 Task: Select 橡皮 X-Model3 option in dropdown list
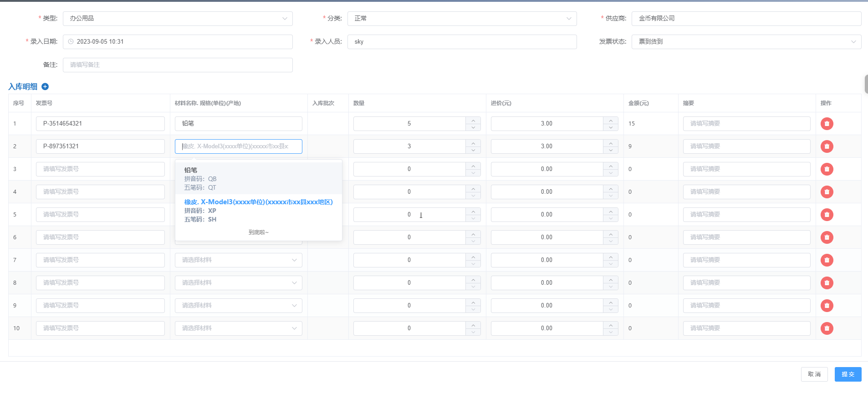tap(258, 210)
